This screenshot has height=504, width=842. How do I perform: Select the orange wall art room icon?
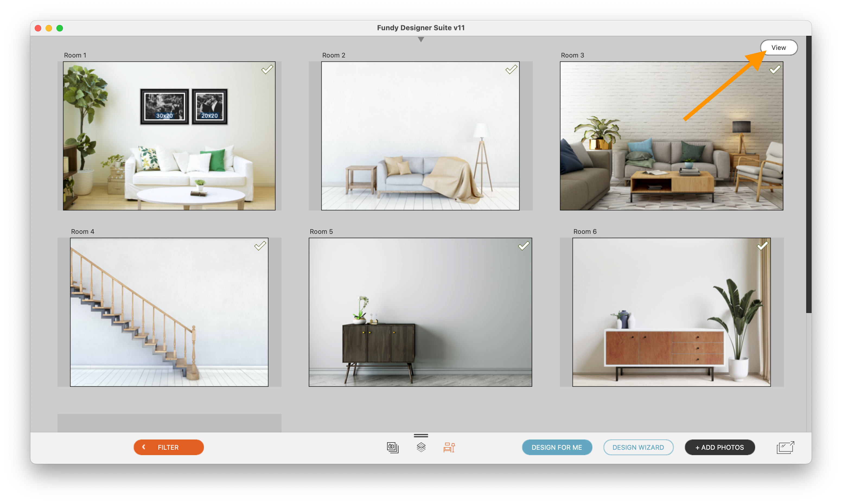[449, 447]
